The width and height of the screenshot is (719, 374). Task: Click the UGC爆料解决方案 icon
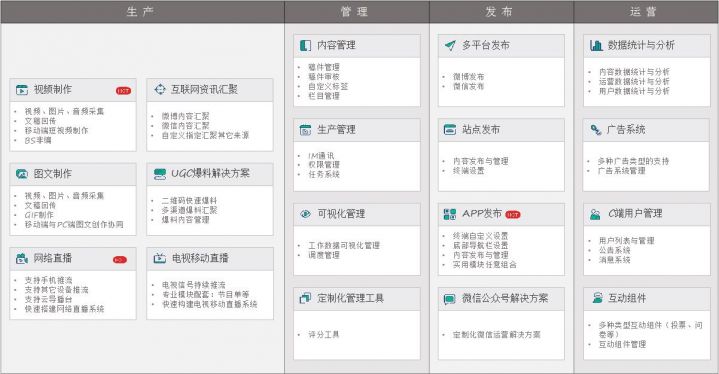(x=160, y=174)
